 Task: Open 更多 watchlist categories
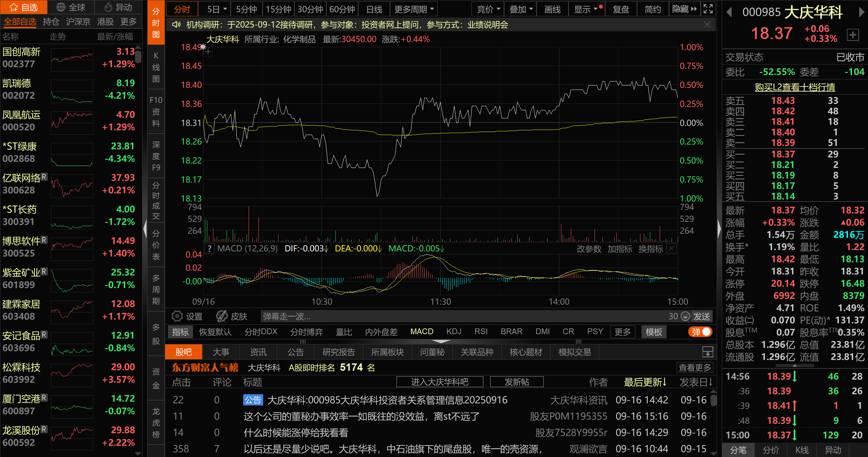[128, 22]
